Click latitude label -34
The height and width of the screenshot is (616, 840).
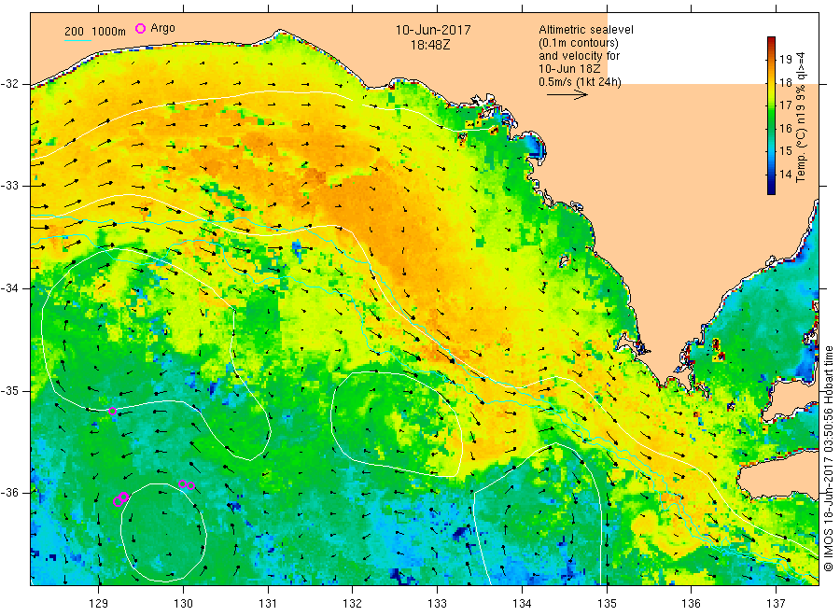tap(9, 288)
